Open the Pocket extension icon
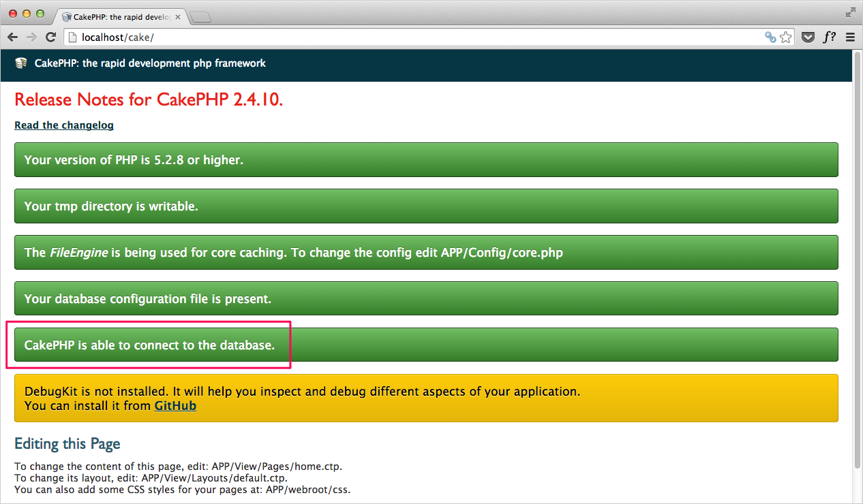 (x=808, y=37)
